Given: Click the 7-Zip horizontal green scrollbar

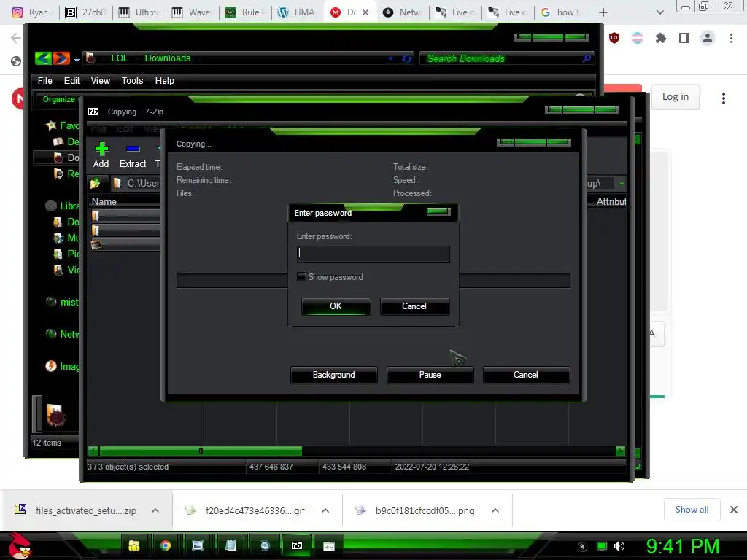Looking at the screenshot, I should (201, 451).
